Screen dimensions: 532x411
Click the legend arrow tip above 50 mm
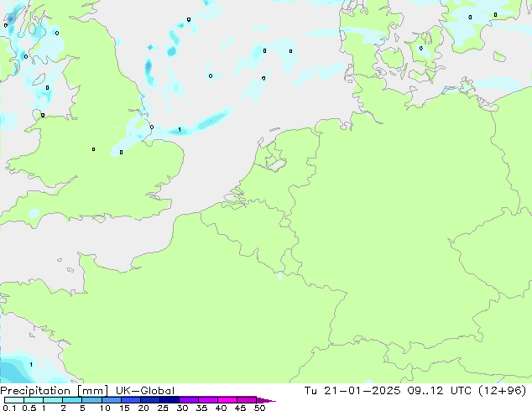266,400
